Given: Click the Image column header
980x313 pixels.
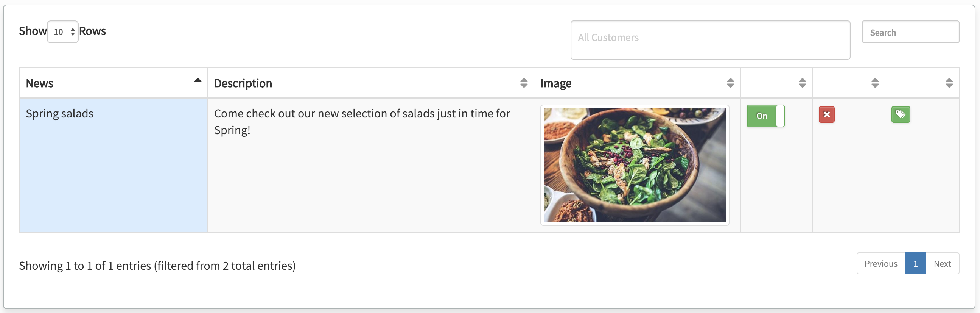Looking at the screenshot, I should coord(555,83).
